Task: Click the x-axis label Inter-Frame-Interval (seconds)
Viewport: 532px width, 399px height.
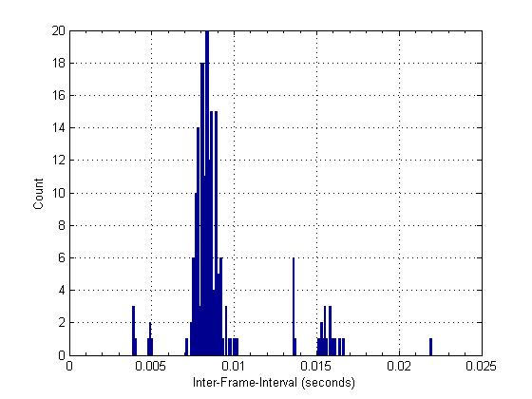Action: 274,382
